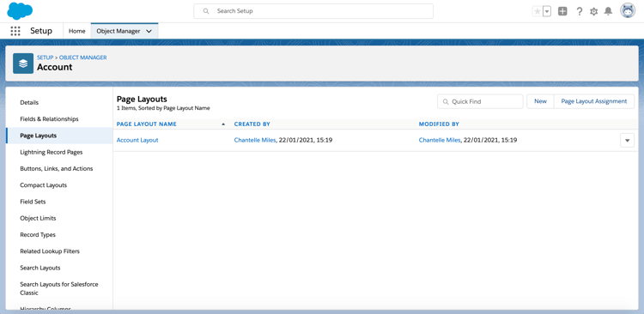Follow the OBJECT MANAGER breadcrumb link
Image resolution: width=644 pixels, height=314 pixels.
tap(83, 57)
